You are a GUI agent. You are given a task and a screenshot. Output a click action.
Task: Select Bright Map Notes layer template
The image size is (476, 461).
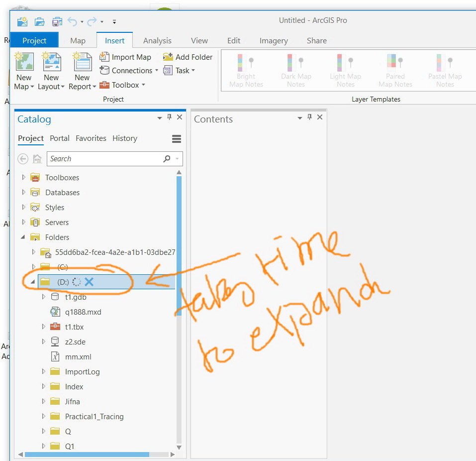coord(246,71)
